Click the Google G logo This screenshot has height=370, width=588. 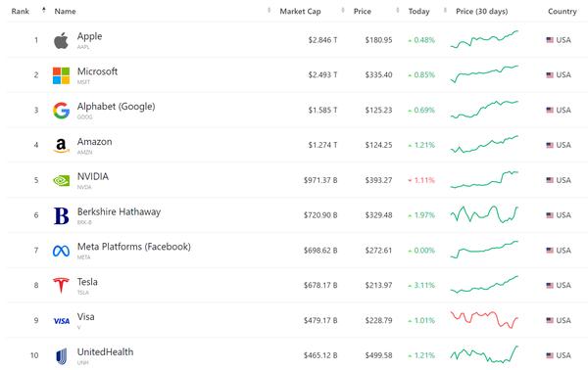pos(61,111)
